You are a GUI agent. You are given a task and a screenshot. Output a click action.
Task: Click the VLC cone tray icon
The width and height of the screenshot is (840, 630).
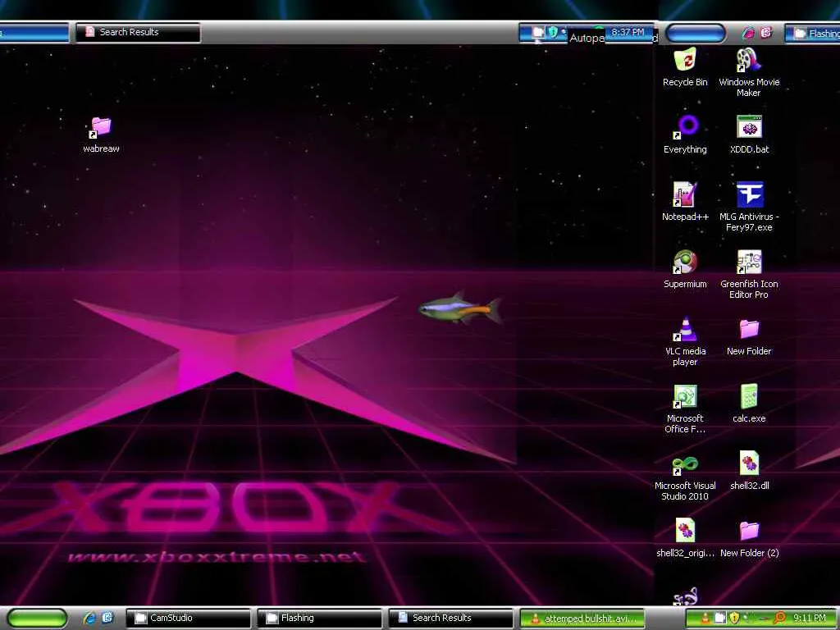706,619
